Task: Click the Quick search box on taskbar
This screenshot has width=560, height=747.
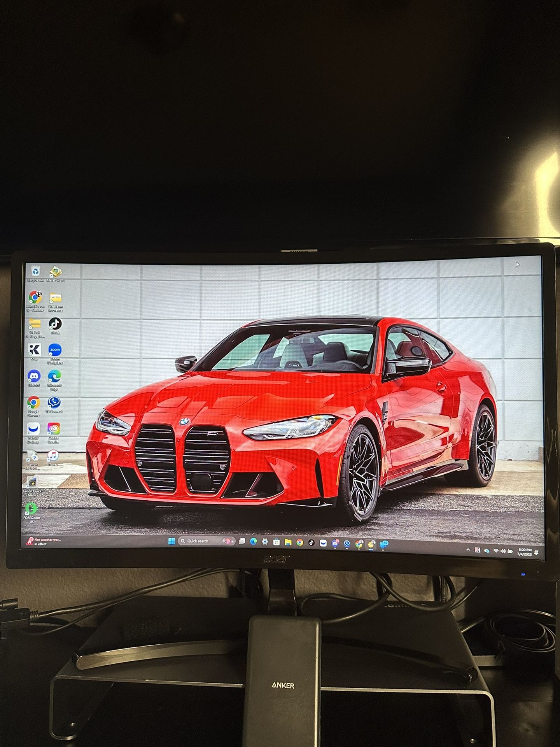Action: (206, 541)
